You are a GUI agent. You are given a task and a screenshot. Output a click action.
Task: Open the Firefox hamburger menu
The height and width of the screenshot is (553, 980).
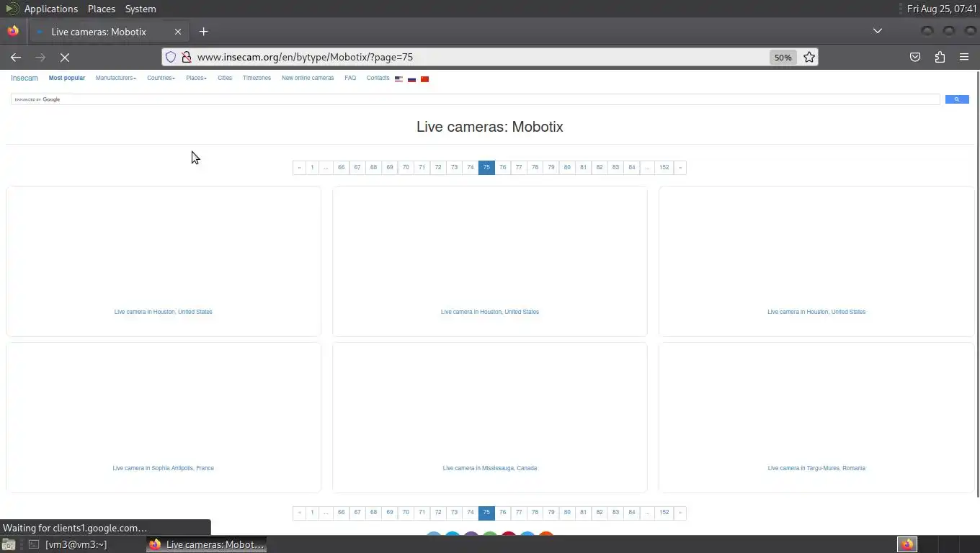(x=964, y=57)
